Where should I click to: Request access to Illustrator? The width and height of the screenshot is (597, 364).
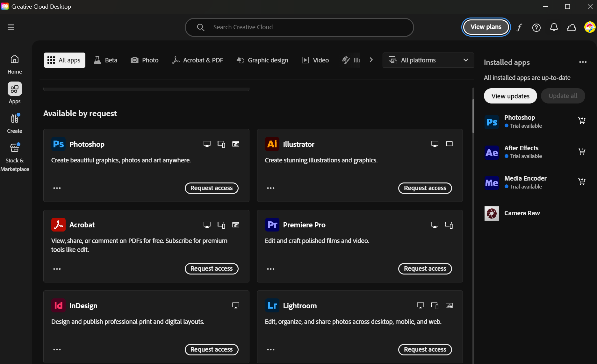[425, 188]
